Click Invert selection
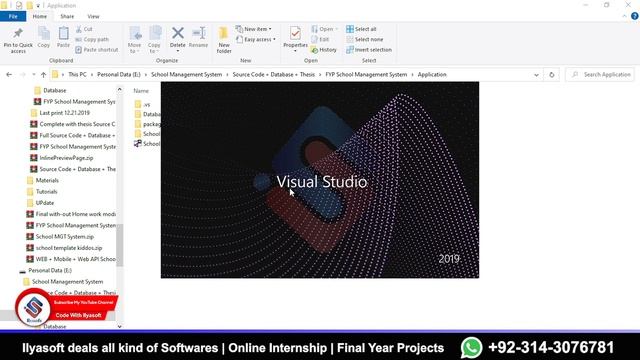The width and height of the screenshot is (640, 360). click(x=369, y=50)
